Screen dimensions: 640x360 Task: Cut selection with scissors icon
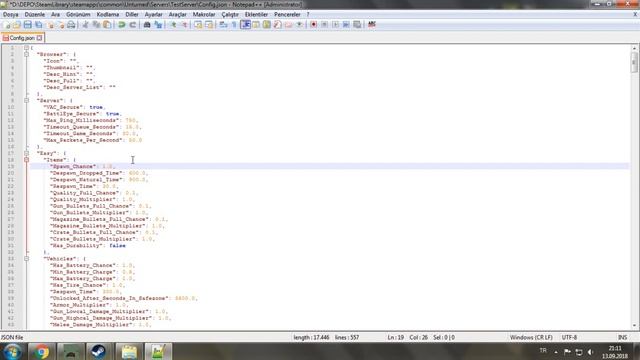85,25
